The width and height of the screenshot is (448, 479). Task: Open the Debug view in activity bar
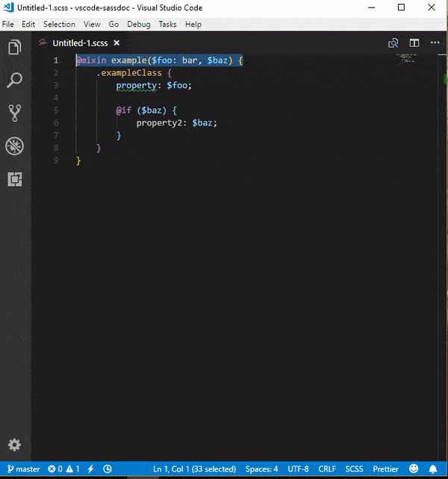coord(15,146)
